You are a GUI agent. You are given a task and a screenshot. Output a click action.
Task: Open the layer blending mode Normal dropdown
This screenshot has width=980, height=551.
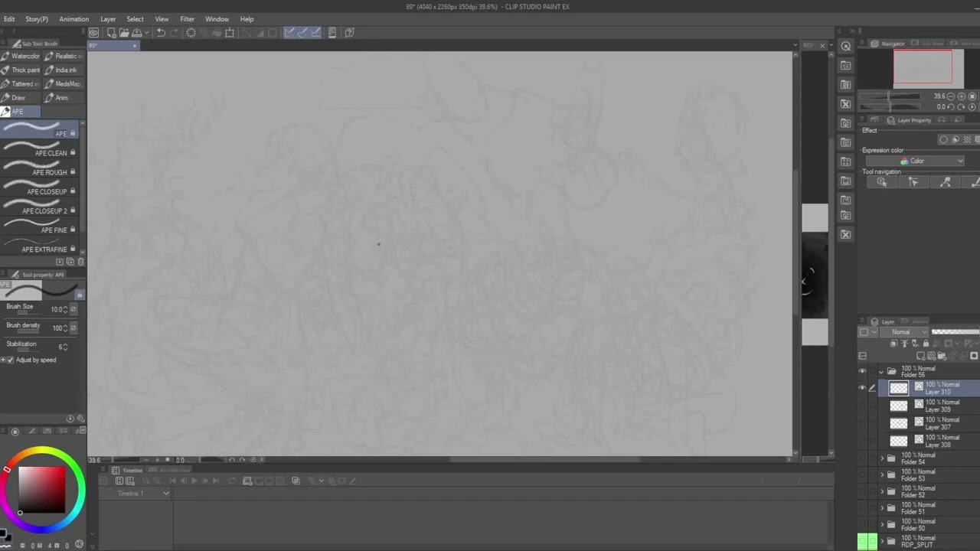click(x=904, y=332)
